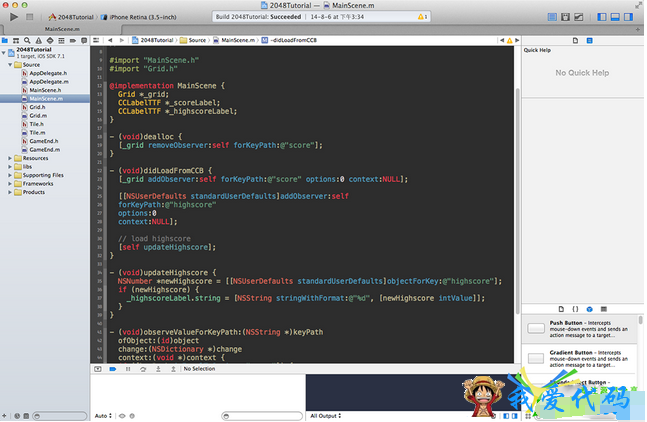Toggle the Navigator pane visibility

coord(602,17)
